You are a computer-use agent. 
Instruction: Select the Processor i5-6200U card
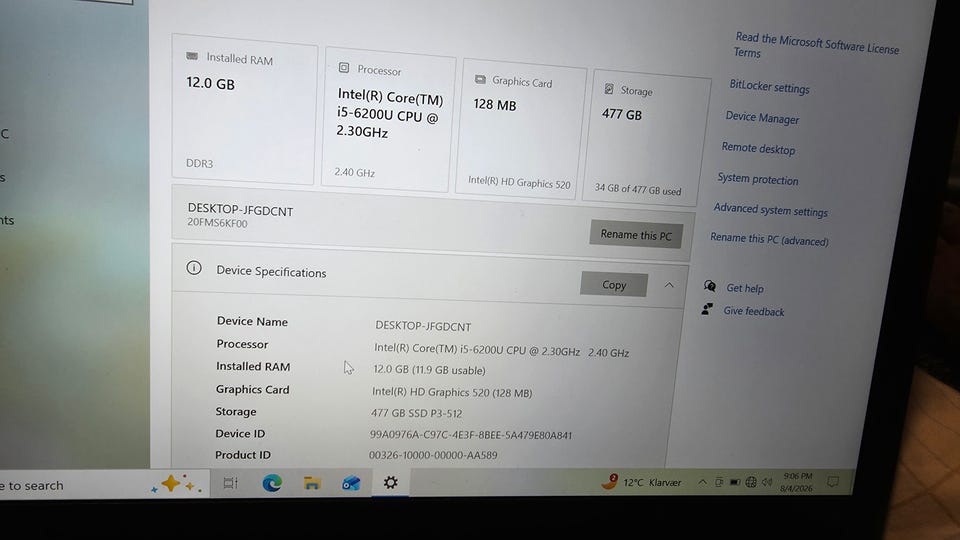[x=387, y=119]
